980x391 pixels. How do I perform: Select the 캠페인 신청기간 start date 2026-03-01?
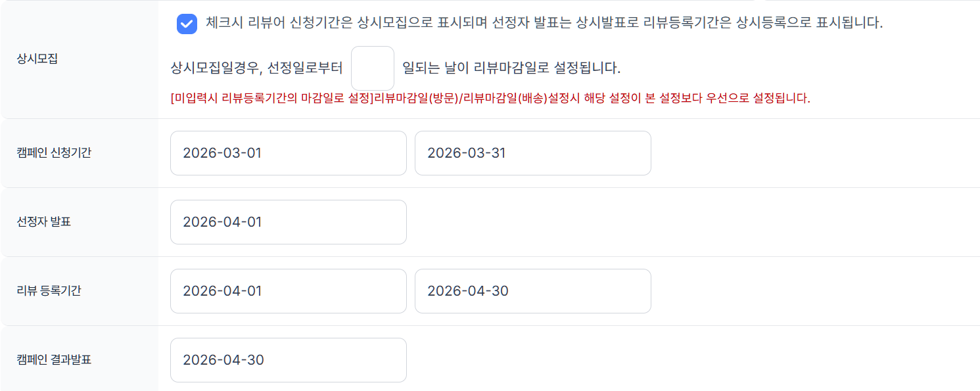click(288, 153)
